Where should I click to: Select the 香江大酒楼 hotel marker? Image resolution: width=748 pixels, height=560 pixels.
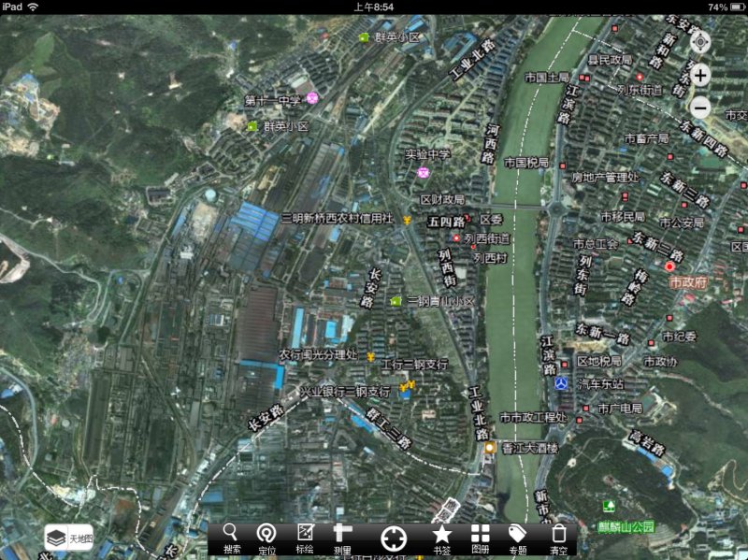(x=489, y=449)
